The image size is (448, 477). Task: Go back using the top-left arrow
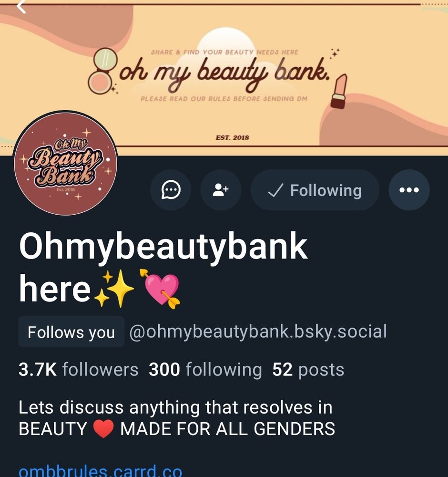(x=20, y=6)
